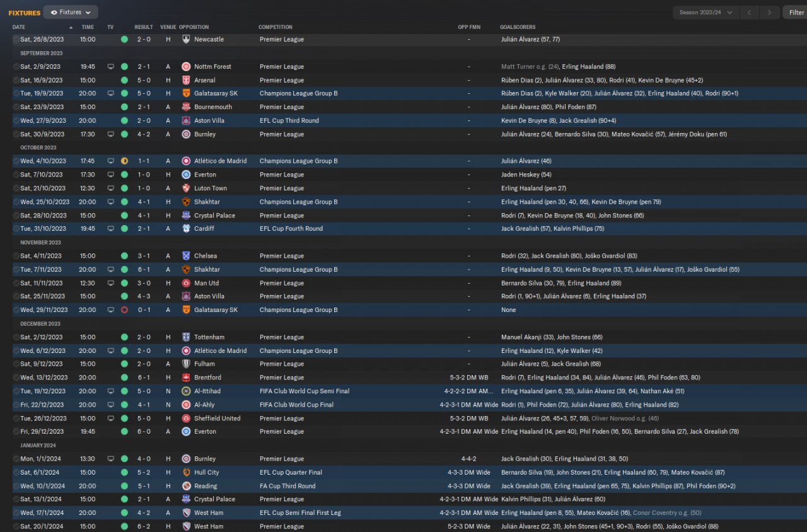The height and width of the screenshot is (532, 807).
Task: Sort by the Time column header
Action: [88, 27]
